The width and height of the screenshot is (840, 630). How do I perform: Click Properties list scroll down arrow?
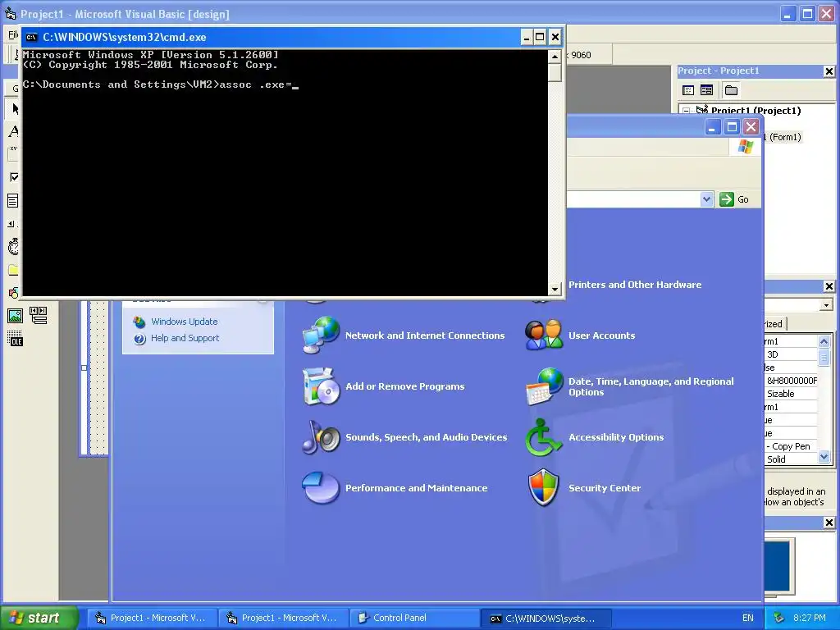pos(824,457)
